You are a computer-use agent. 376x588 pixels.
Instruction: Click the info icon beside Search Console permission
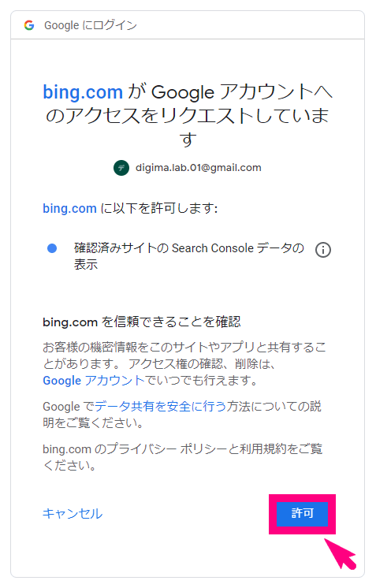[x=322, y=249]
